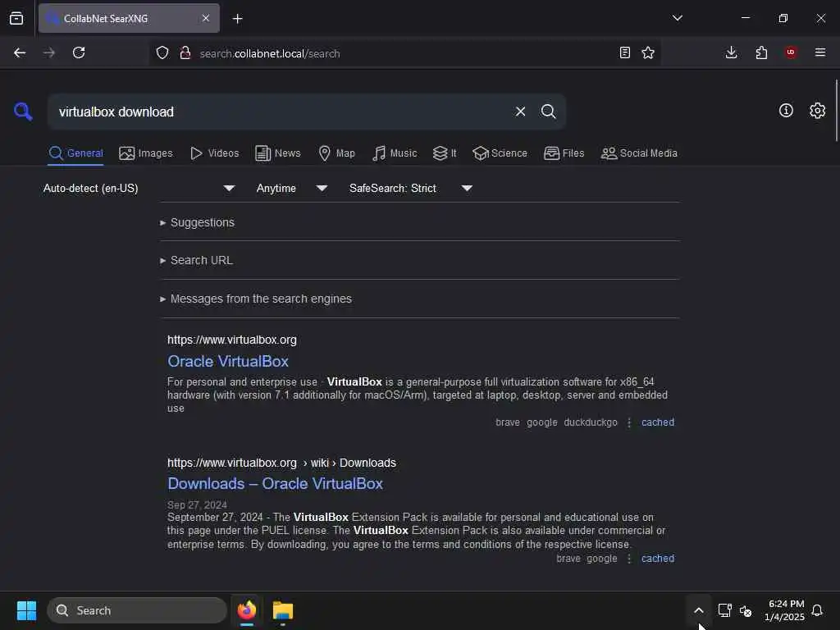Show hidden tray icons chevron

point(699,610)
